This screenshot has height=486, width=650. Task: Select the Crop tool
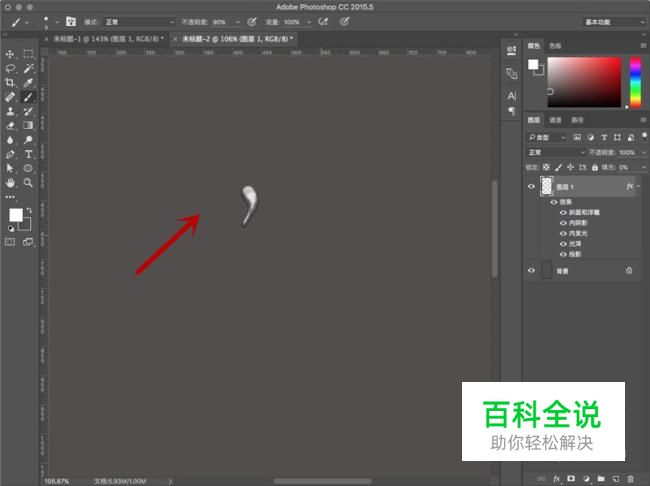[10, 83]
